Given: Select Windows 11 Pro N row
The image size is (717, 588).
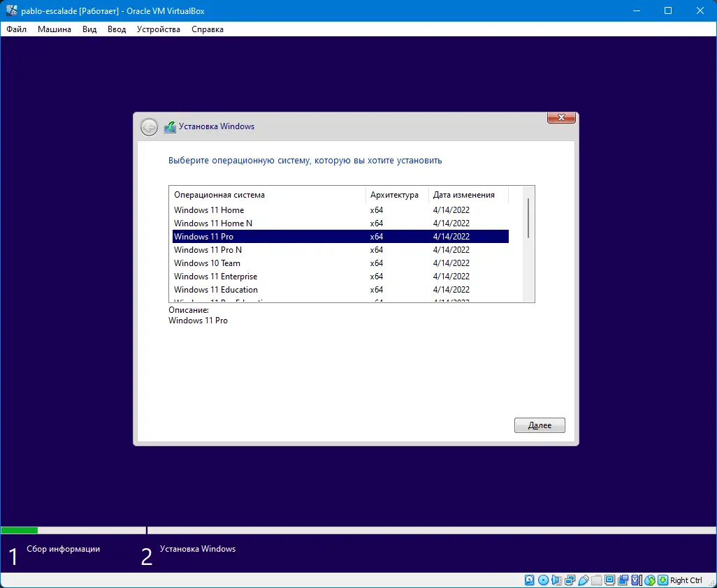Looking at the screenshot, I should tap(340, 250).
